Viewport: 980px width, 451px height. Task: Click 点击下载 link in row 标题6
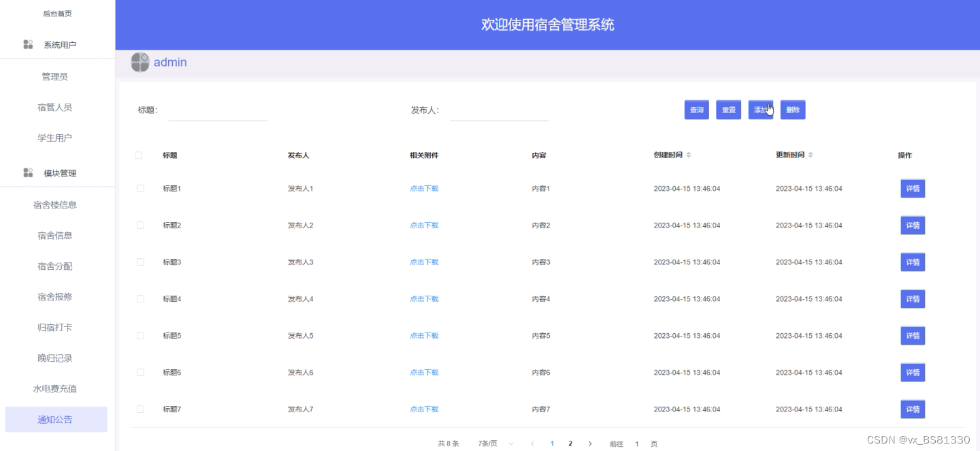[424, 373]
